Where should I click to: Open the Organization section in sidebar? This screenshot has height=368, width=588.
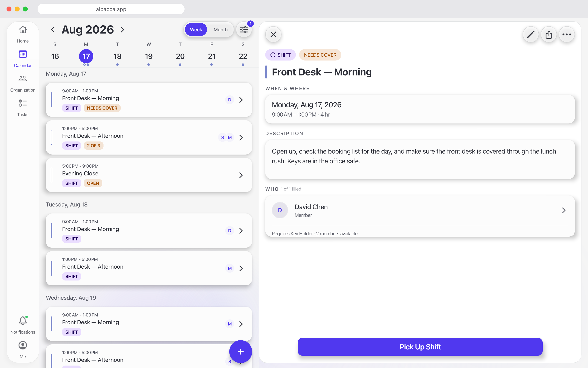23,83
